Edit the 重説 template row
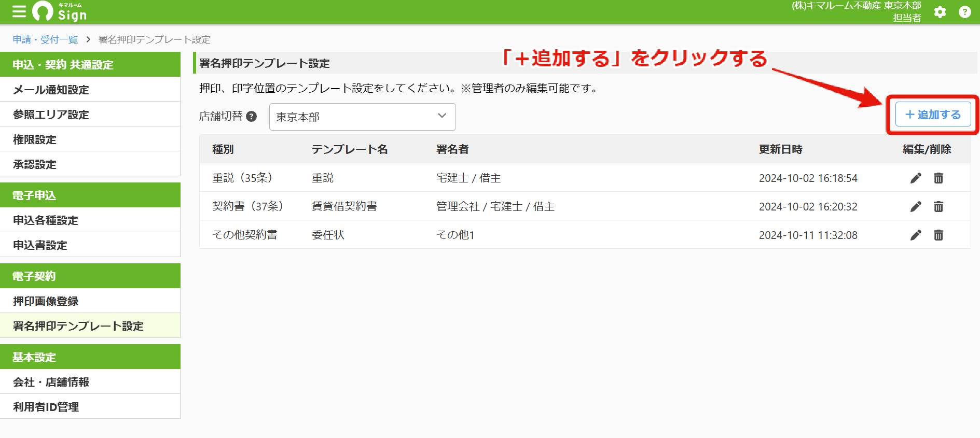The image size is (980, 438). pos(916,178)
